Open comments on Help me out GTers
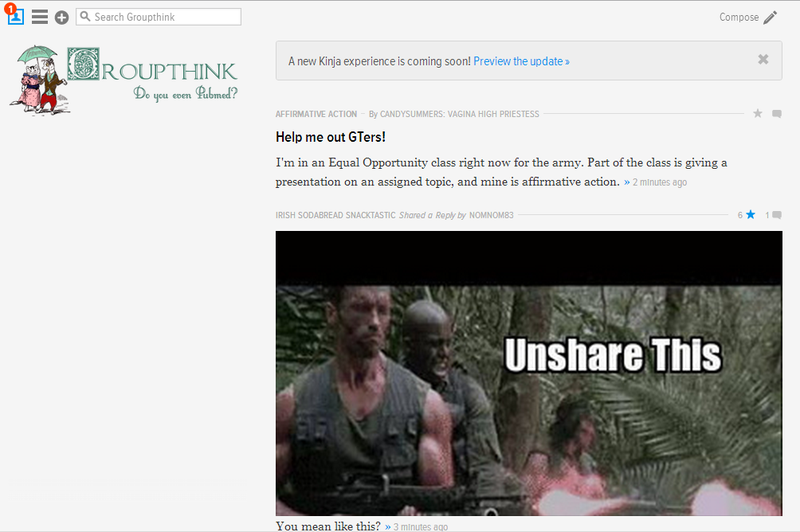800x532 pixels. click(777, 114)
